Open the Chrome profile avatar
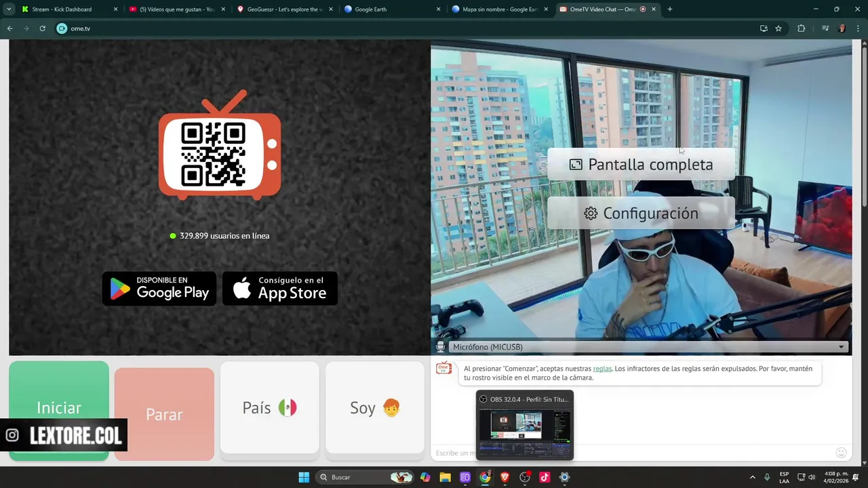868x488 pixels. [x=842, y=28]
